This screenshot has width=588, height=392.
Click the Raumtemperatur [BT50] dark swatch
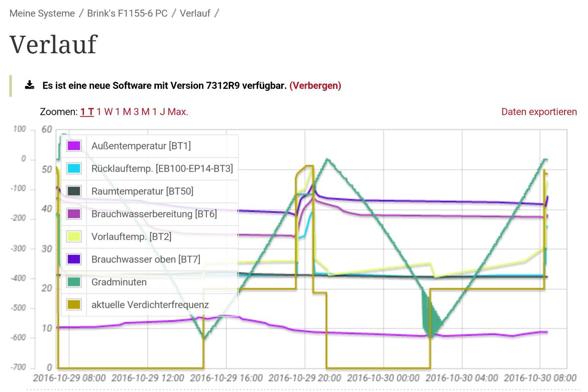[x=74, y=191]
